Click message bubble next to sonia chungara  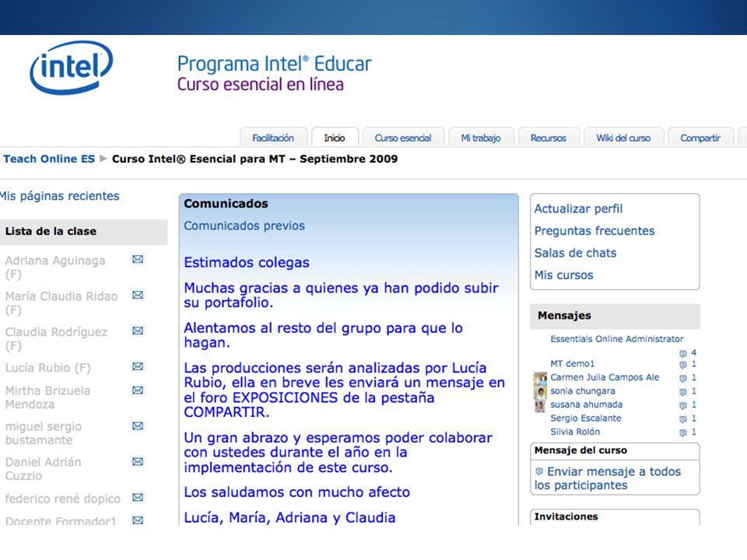(682, 392)
